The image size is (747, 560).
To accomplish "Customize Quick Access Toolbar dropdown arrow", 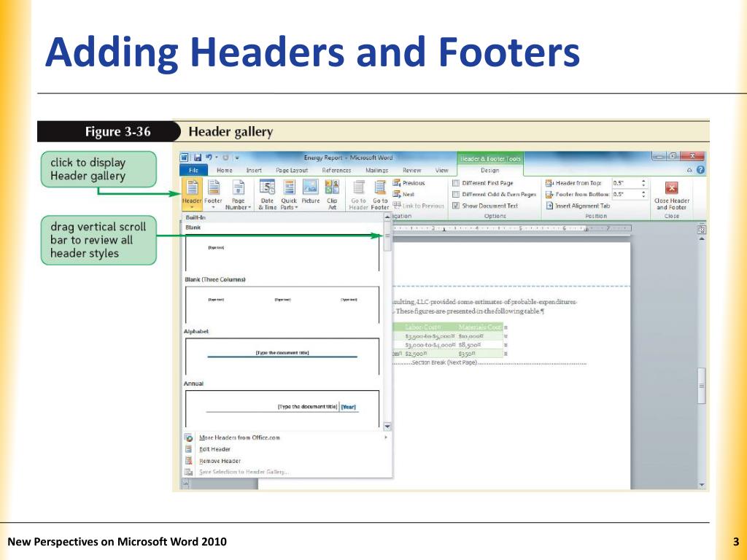I will click(x=237, y=157).
